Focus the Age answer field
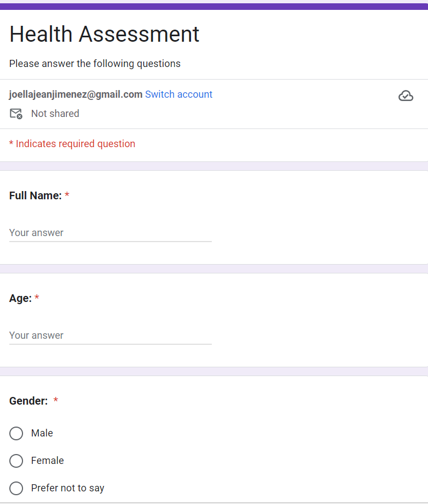Screen dimensions: 428x504 coord(110,335)
